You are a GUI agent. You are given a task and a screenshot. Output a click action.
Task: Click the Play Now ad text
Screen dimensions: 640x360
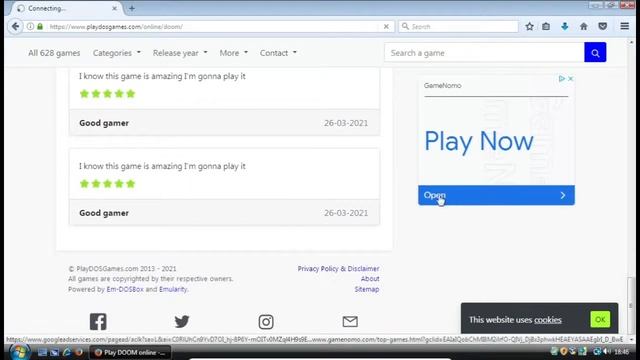coord(479,141)
